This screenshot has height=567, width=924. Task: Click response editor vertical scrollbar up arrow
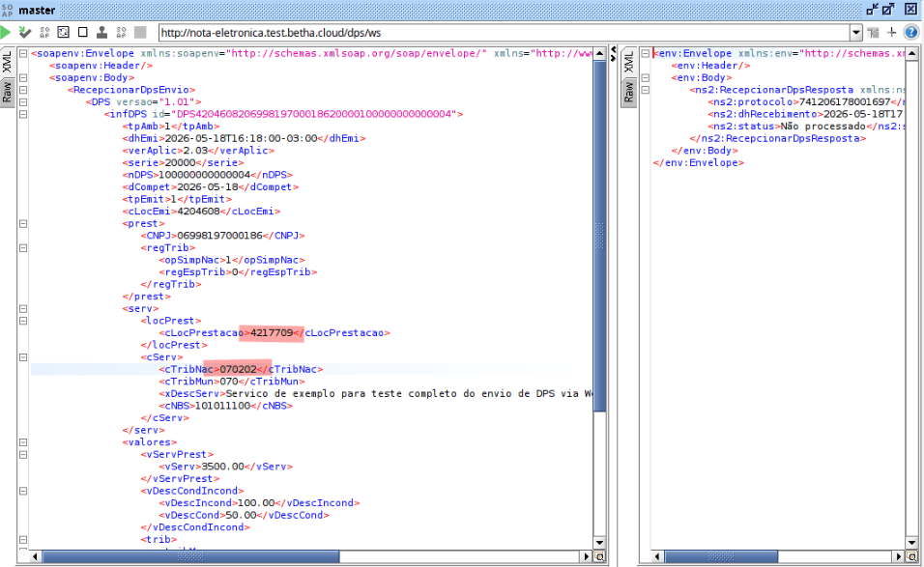pos(911,53)
